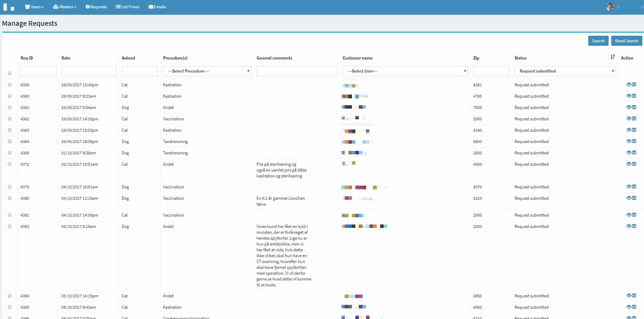
Task: Open envelope icon for request 4383
Action: [634, 226]
